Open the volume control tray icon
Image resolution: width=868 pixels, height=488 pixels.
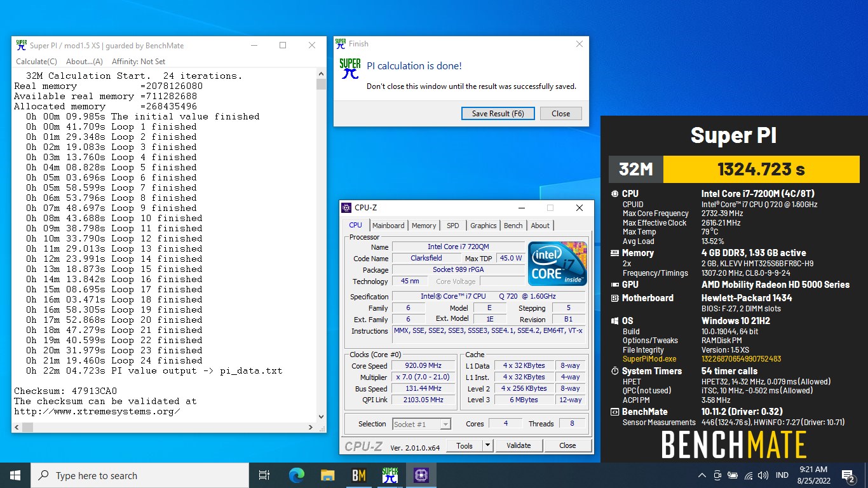point(763,475)
